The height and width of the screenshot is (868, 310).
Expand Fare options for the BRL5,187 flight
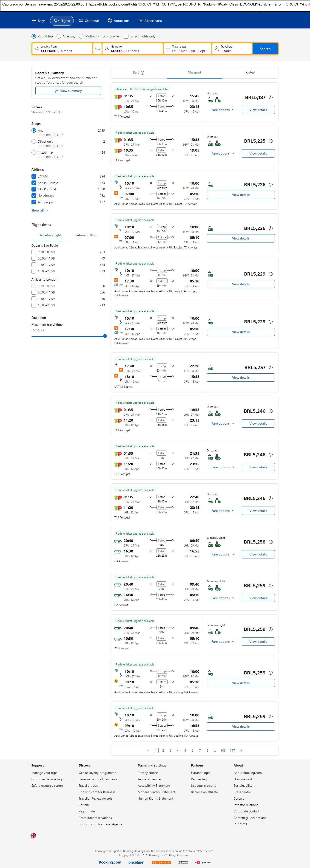(223, 110)
